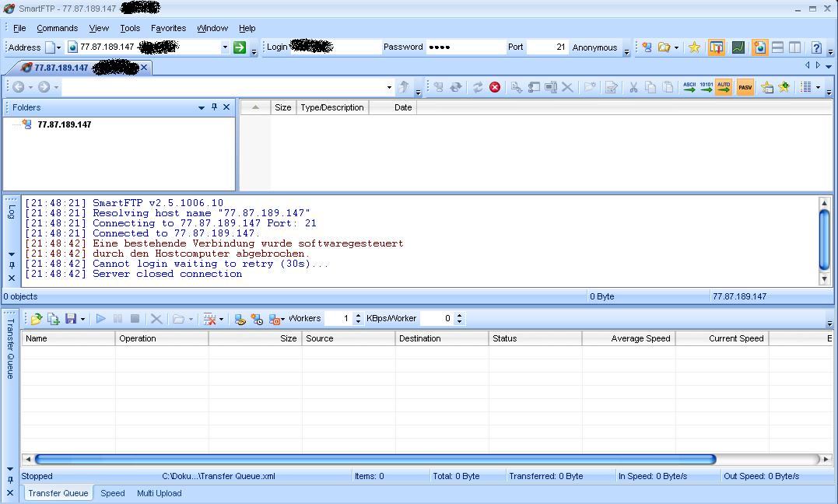
Task: Open Favorites with the yellow star icon
Action: pos(694,47)
